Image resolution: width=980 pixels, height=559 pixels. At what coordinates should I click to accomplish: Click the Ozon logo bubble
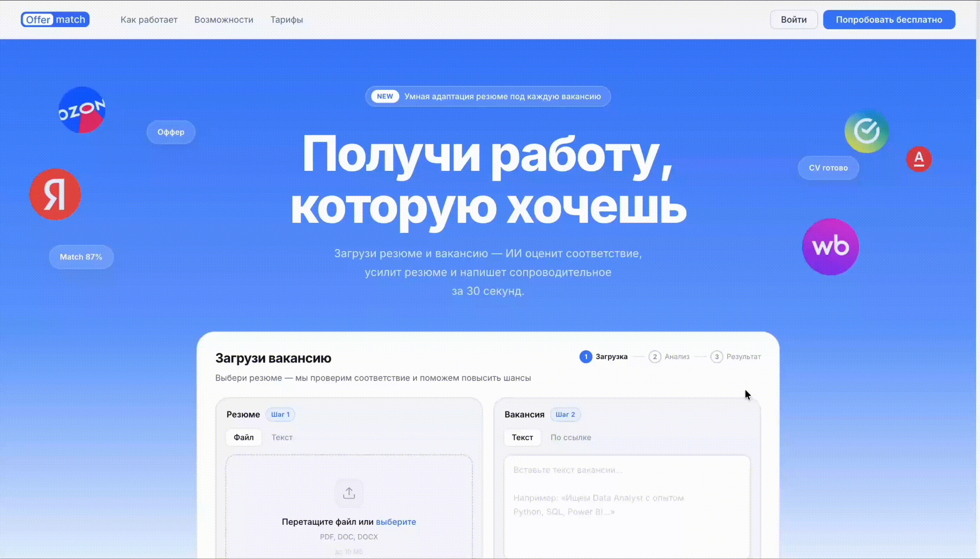pyautogui.click(x=82, y=110)
